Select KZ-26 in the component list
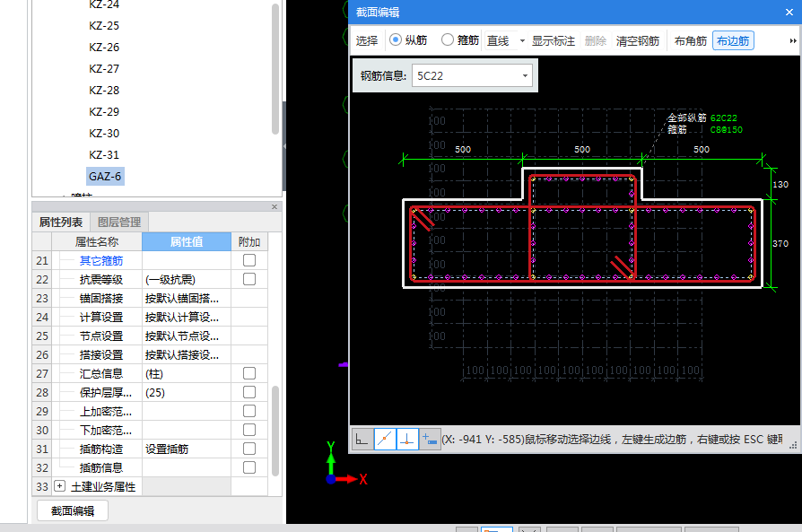The width and height of the screenshot is (802, 532). [x=104, y=48]
